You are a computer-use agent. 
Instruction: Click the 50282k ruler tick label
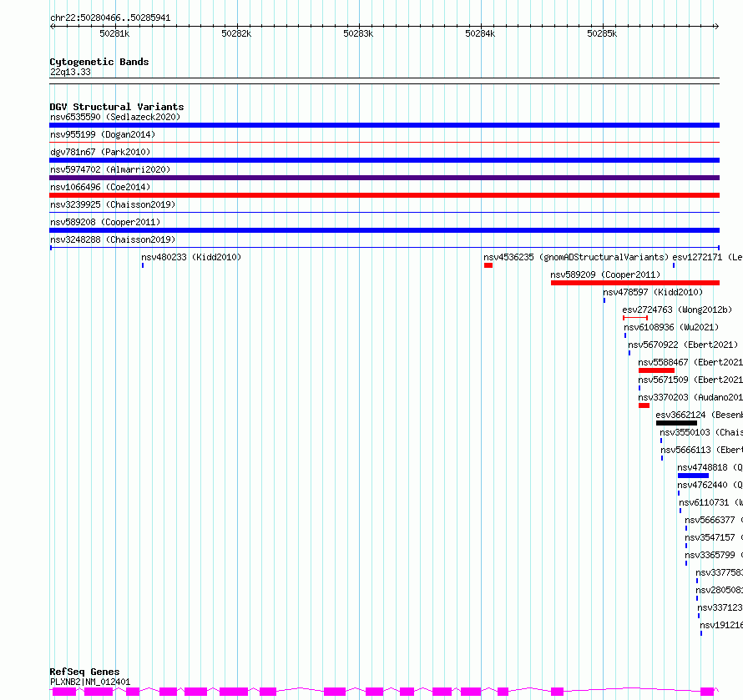(x=236, y=33)
